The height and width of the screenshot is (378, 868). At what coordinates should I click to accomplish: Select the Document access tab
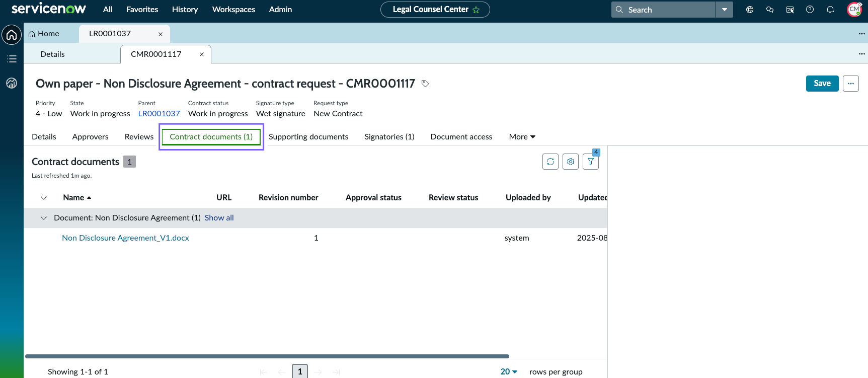(461, 137)
